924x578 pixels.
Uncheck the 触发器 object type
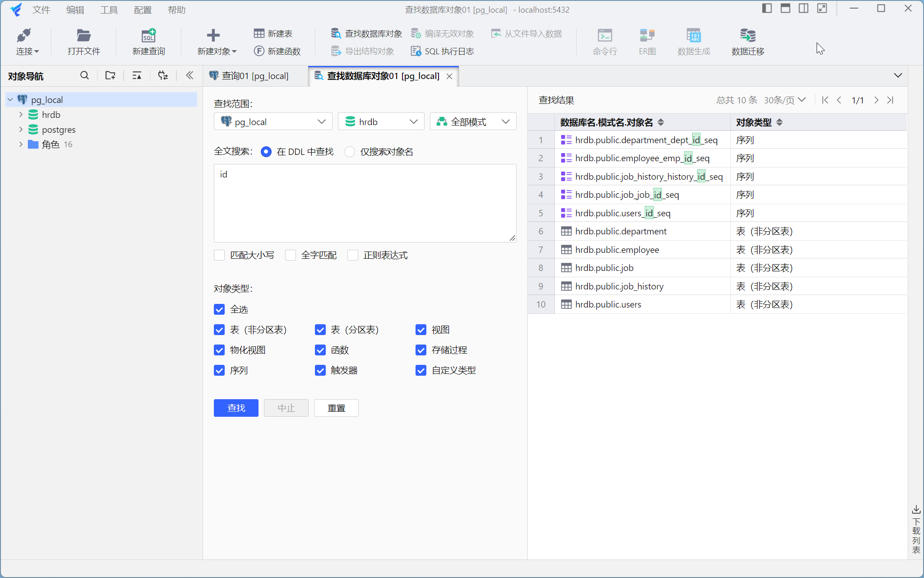click(x=320, y=370)
